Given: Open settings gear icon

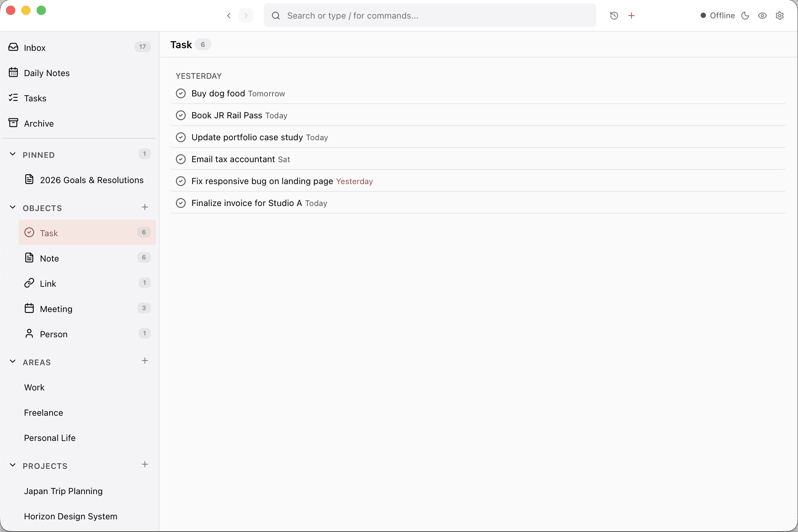Looking at the screenshot, I should click(779, 16).
